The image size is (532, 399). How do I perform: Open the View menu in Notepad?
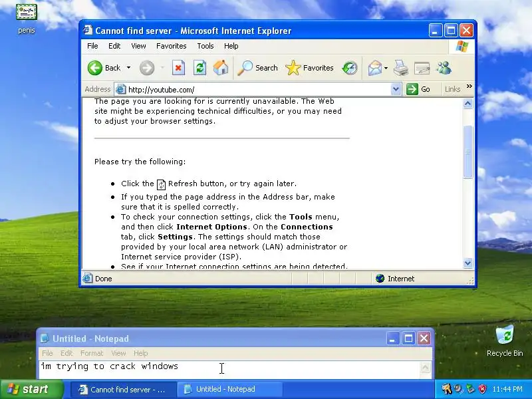pos(118,353)
